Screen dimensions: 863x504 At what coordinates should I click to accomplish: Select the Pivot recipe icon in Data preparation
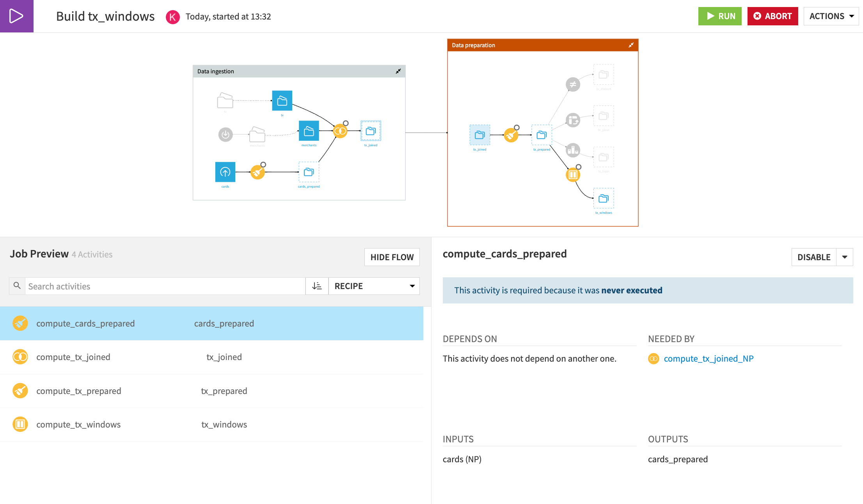(x=573, y=121)
